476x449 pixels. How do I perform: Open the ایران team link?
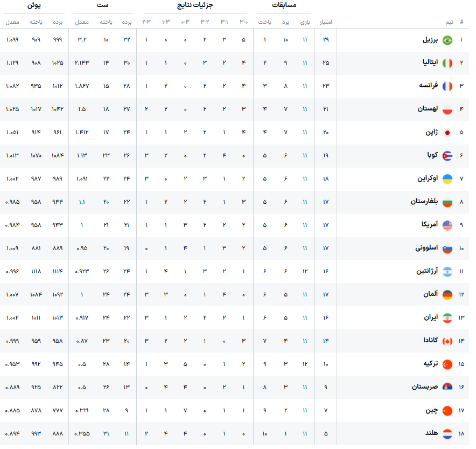[x=431, y=318]
